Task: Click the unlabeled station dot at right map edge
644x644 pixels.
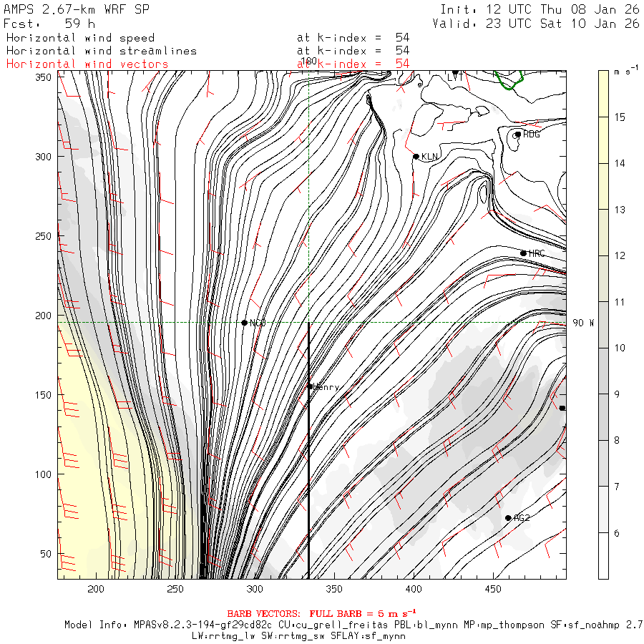Action: [562, 409]
